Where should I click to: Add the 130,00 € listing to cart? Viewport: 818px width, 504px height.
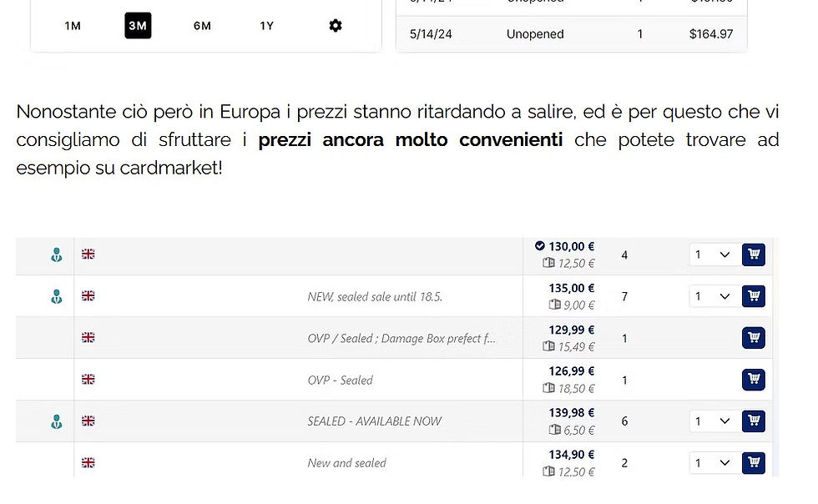pos(753,255)
